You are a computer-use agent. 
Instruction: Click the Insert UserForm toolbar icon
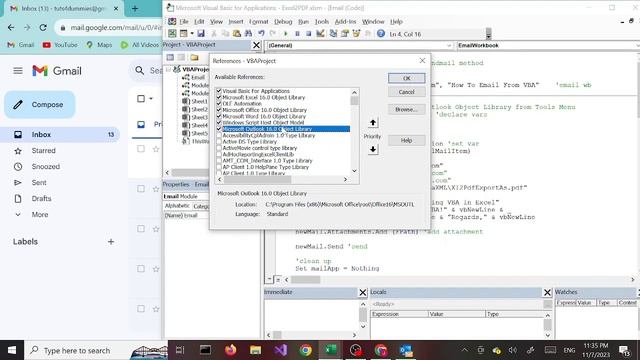(184, 33)
